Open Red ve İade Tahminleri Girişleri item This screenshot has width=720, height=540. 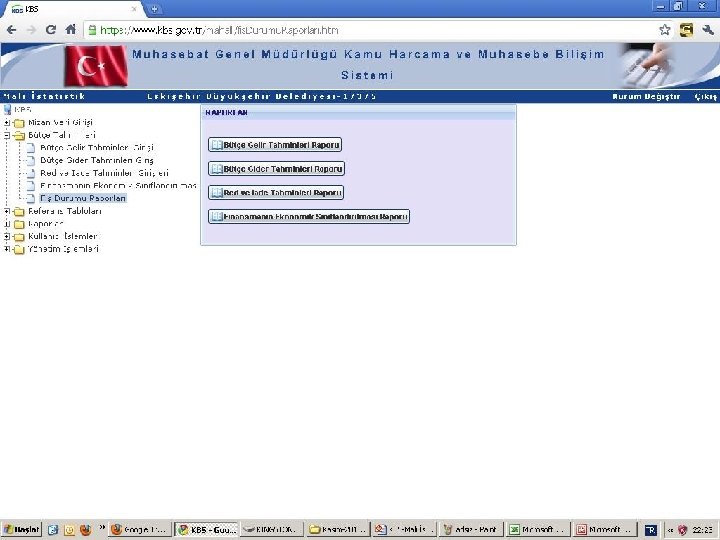104,173
